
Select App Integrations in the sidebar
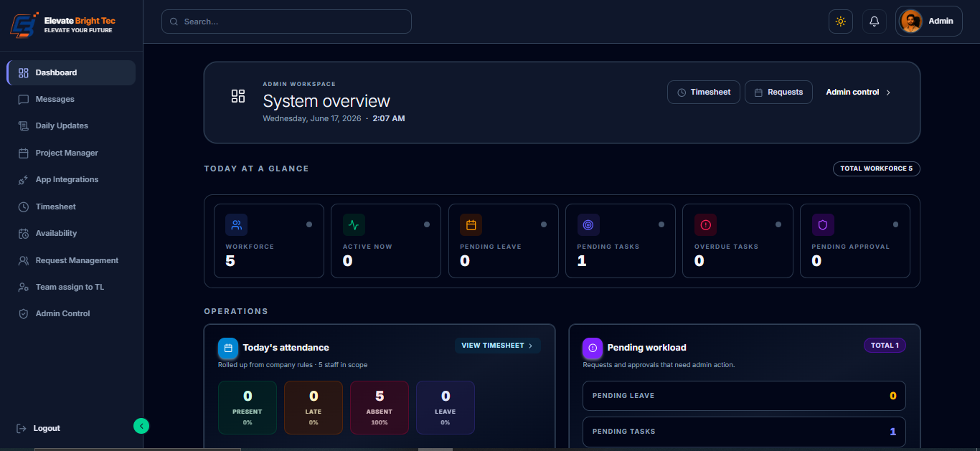pos(71,180)
